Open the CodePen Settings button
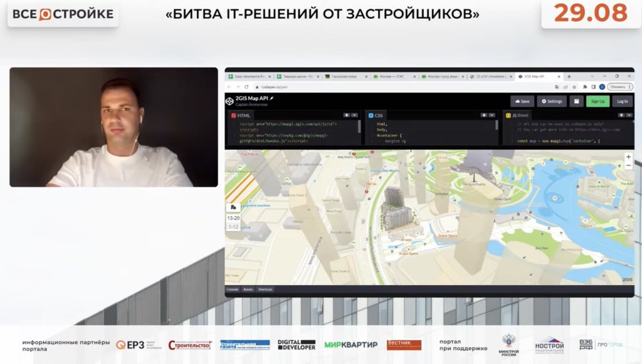The image size is (642, 364). click(x=552, y=101)
